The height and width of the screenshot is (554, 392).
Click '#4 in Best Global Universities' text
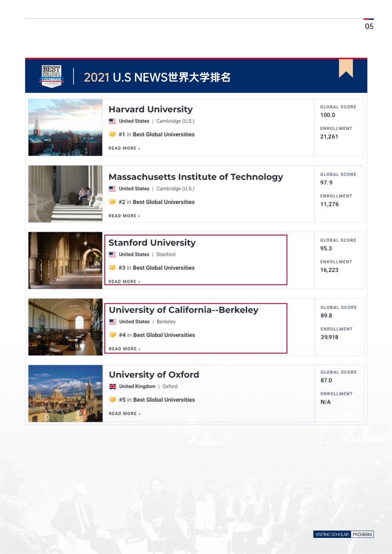pyautogui.click(x=157, y=334)
